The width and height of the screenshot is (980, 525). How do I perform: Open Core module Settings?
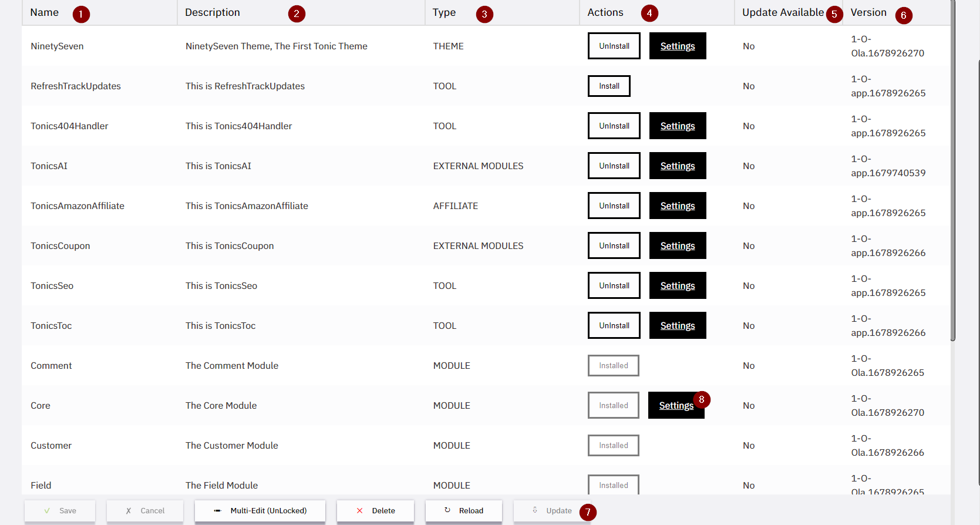pyautogui.click(x=676, y=405)
